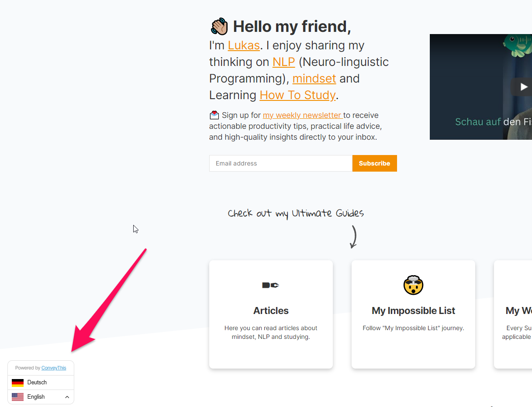Open the Lukas link
Image resolution: width=532 pixels, height=407 pixels.
(x=244, y=45)
